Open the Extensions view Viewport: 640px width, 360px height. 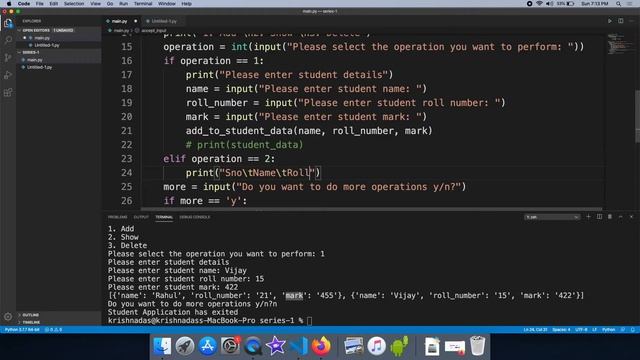point(8,93)
